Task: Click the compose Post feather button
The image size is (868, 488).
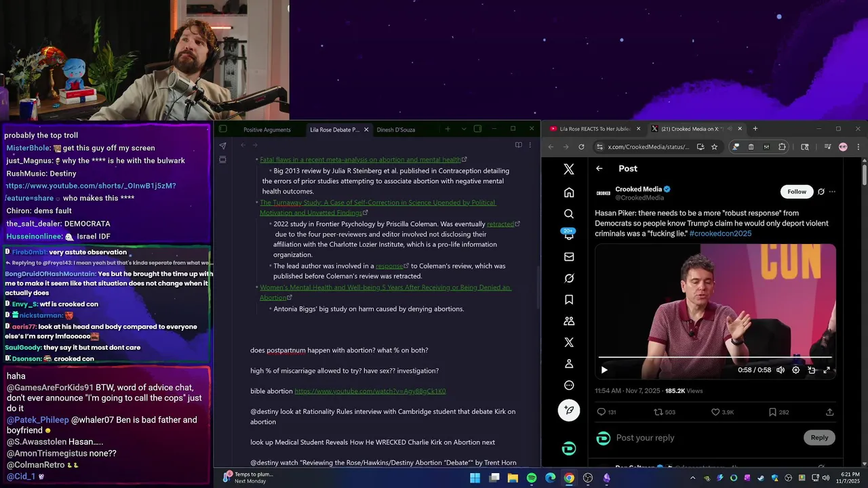Action: coord(569,410)
